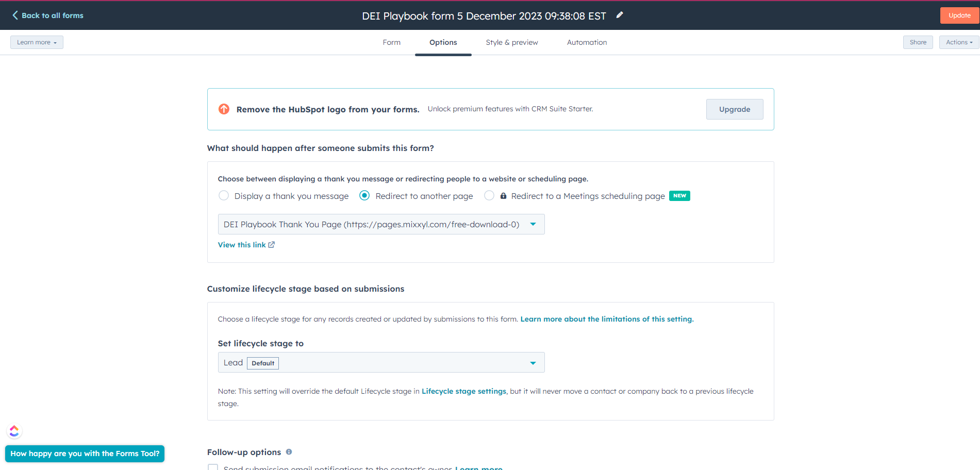
Task: Select 'Redirect to a Meetings scheduling page'
Action: tap(489, 196)
